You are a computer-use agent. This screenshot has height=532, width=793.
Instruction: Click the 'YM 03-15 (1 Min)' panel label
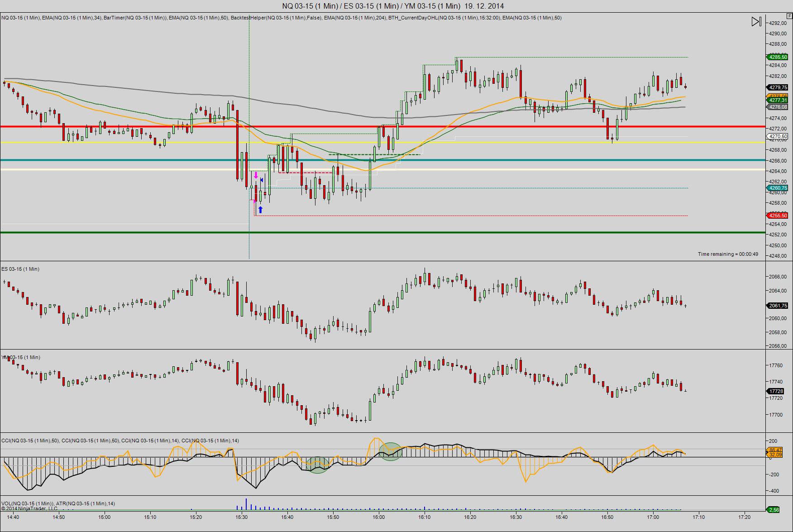point(21,357)
